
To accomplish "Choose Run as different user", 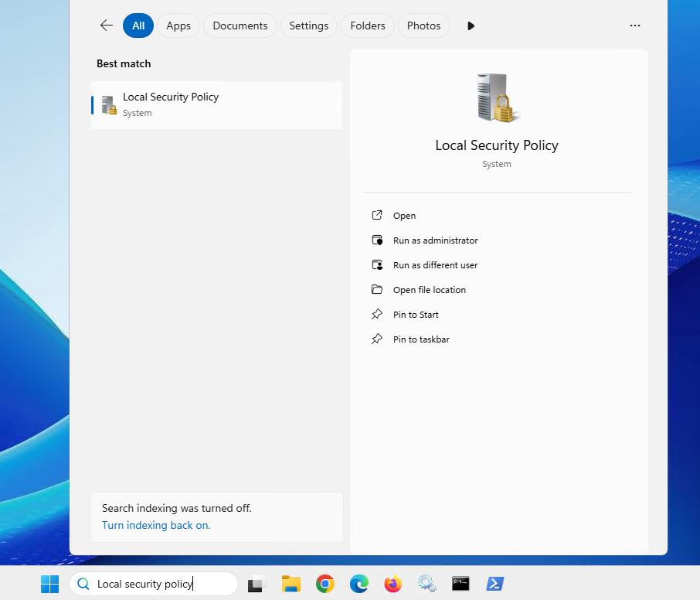I will [x=435, y=265].
